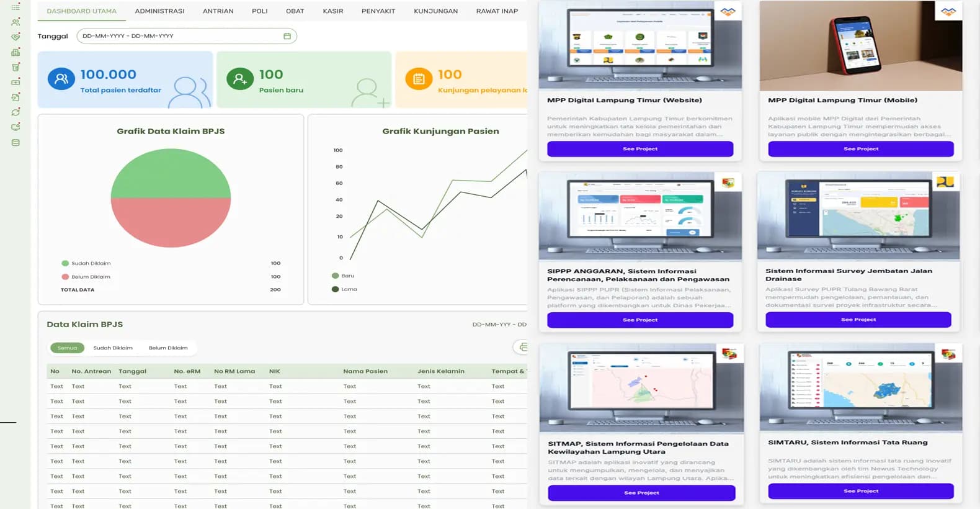The height and width of the screenshot is (509, 980).
Task: Open the users icon in the sidebar
Action: coord(16,22)
